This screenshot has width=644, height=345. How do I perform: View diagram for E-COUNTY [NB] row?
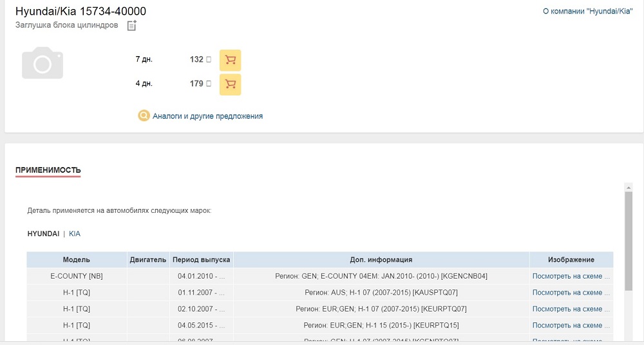570,276
